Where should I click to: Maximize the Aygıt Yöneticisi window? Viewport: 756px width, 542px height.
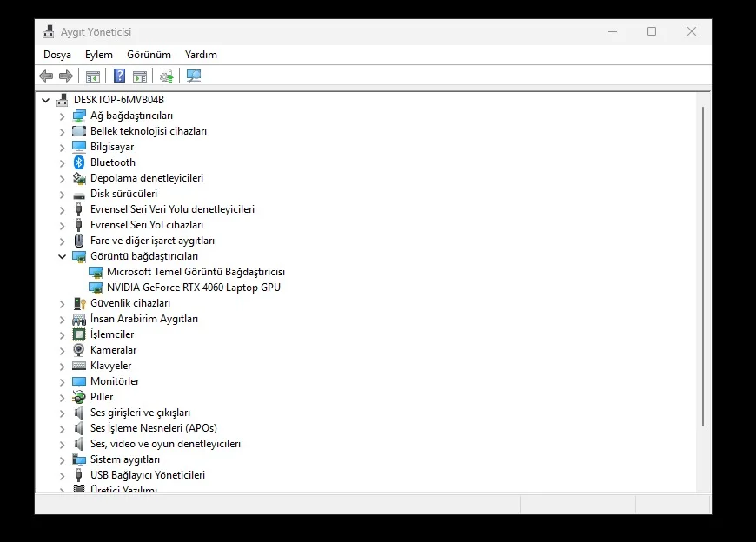pos(652,32)
